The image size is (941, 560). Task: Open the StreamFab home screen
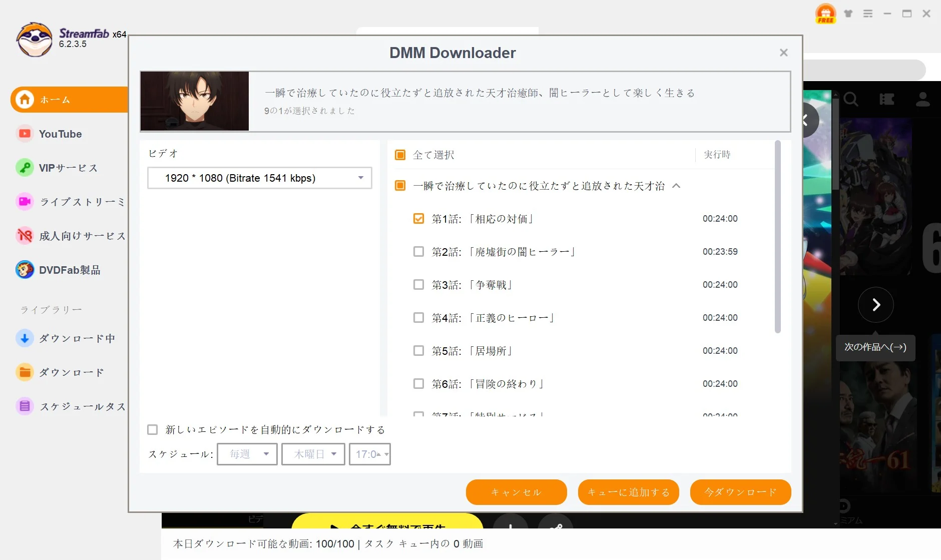[55, 100]
